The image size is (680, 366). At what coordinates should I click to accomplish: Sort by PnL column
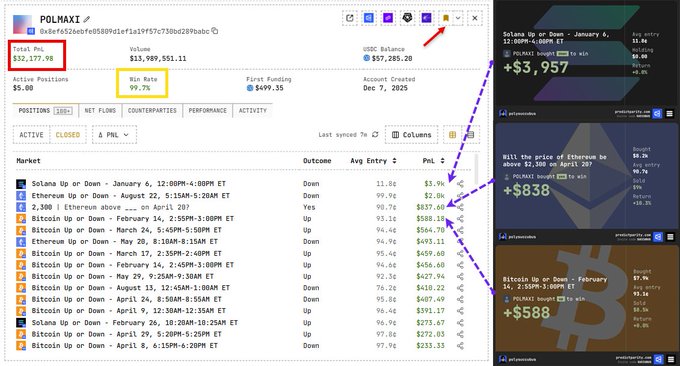[433, 161]
